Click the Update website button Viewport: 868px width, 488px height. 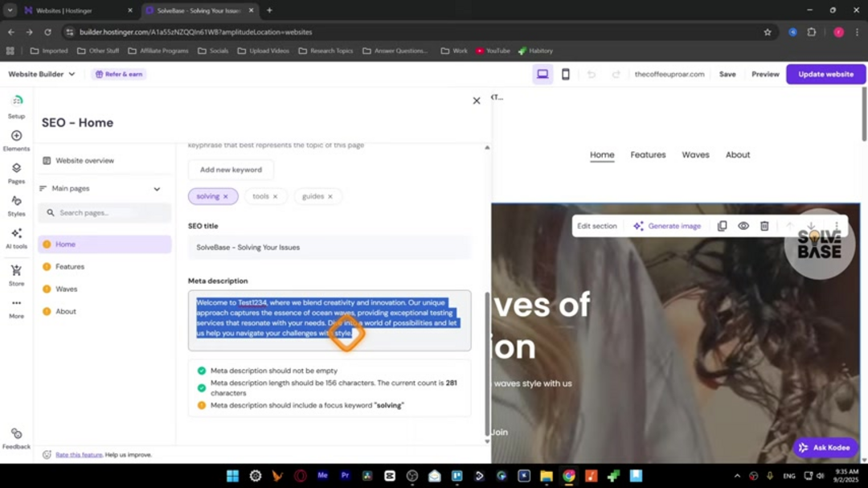click(825, 74)
